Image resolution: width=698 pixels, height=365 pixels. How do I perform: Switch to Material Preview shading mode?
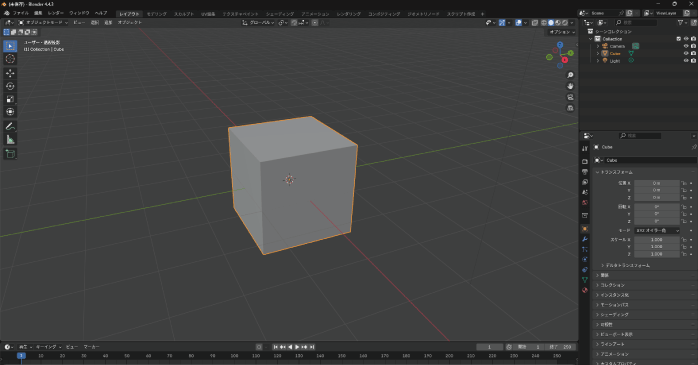pyautogui.click(x=558, y=23)
